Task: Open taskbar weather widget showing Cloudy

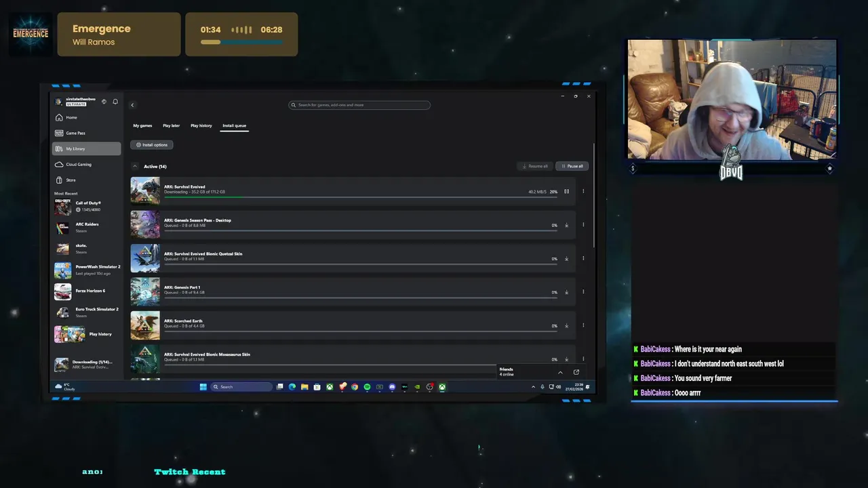Action: [66, 387]
